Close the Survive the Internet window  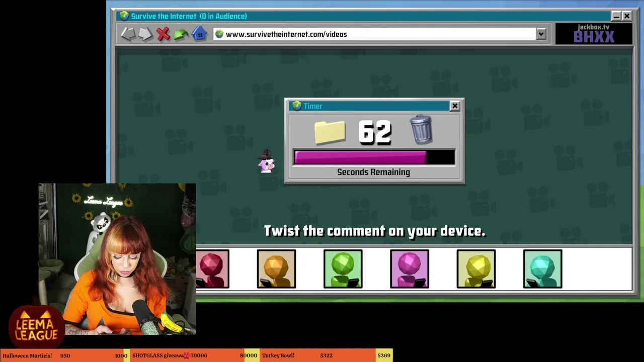[x=627, y=16]
